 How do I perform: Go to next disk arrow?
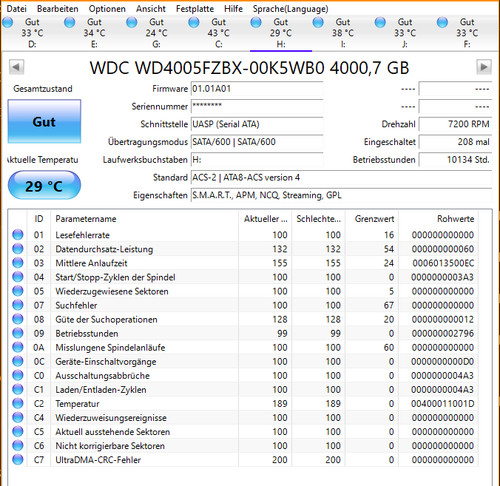point(484,67)
